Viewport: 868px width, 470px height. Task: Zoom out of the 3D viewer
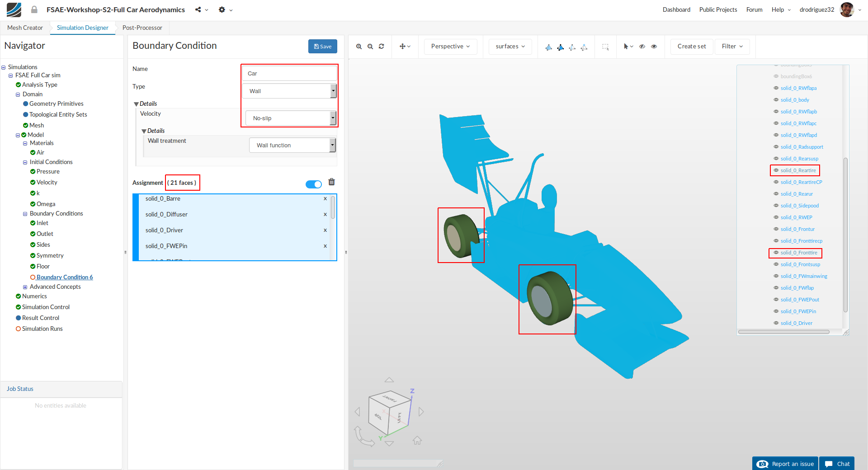[370, 47]
